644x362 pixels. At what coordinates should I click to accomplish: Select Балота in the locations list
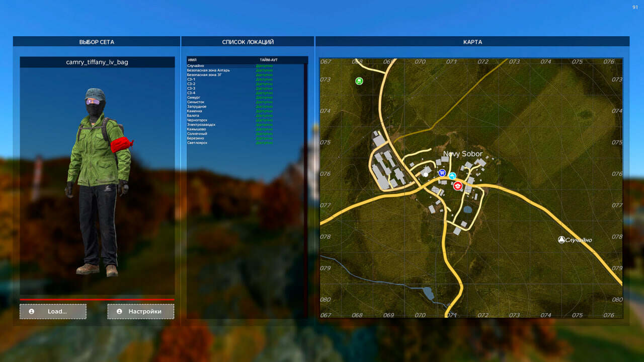[246, 116]
